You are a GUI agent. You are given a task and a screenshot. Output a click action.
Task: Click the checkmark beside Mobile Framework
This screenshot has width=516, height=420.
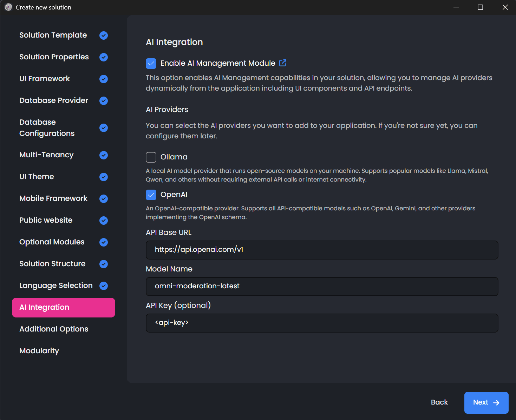104,199
